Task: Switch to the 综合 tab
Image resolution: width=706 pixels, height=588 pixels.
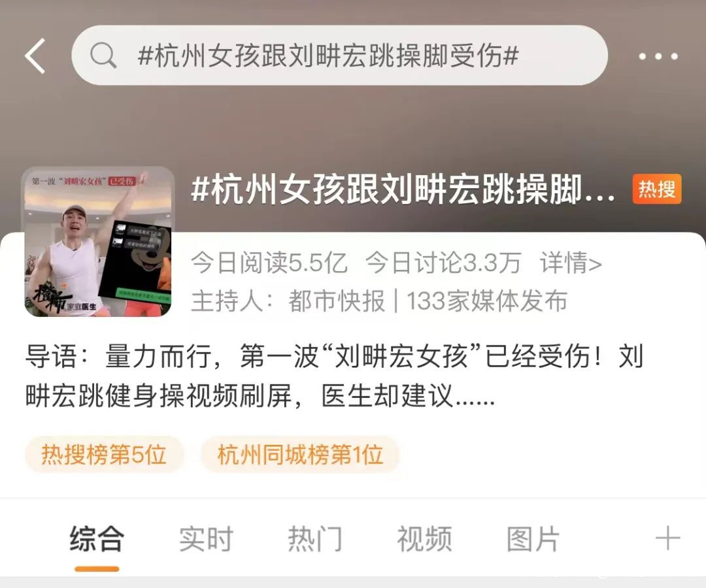Action: click(x=97, y=538)
